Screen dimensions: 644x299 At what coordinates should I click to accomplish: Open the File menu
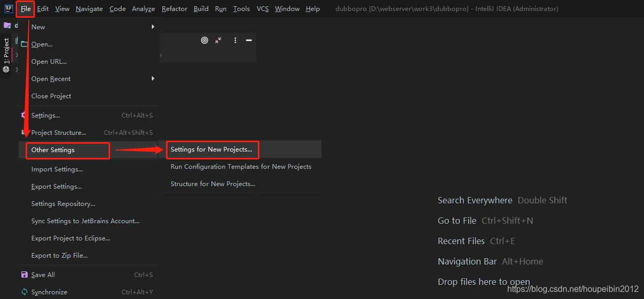(x=26, y=9)
